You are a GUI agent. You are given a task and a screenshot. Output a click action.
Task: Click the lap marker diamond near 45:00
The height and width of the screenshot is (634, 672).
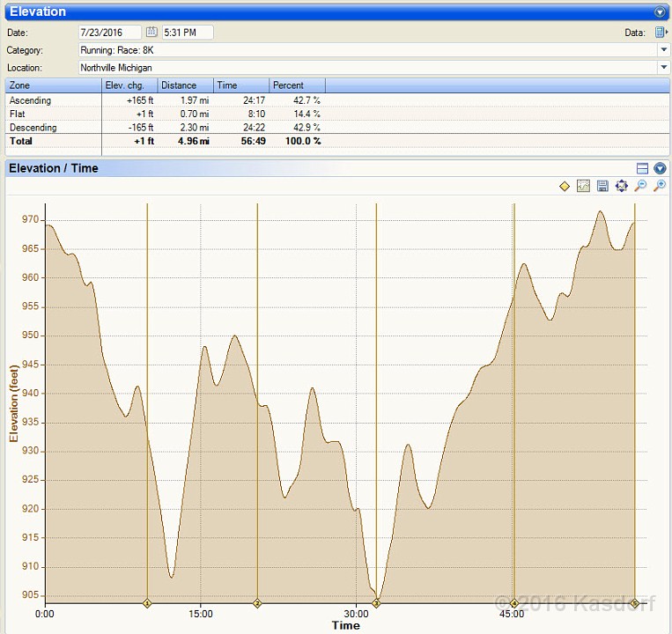point(513,603)
